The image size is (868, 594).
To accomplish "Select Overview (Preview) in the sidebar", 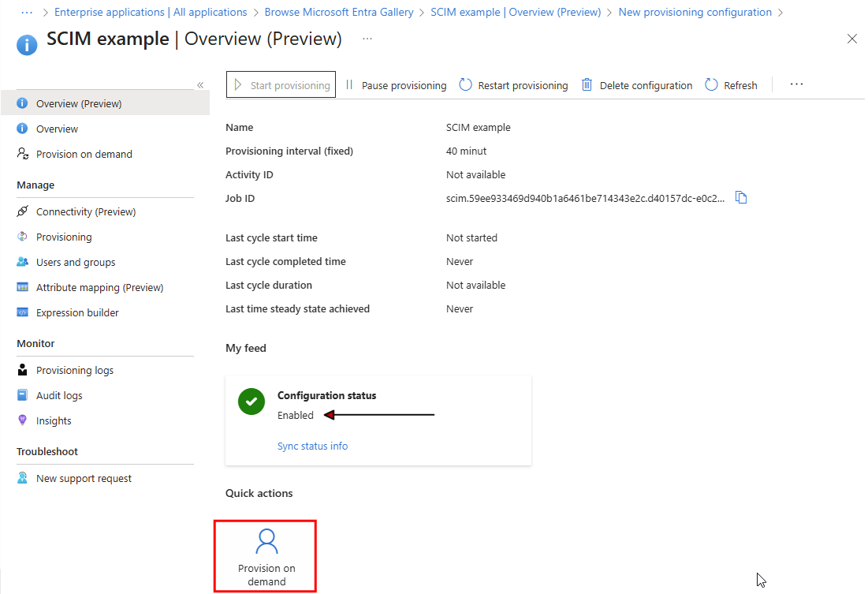I will point(105,103).
